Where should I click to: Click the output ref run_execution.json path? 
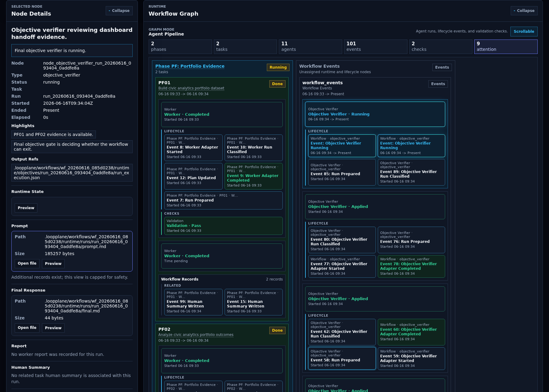pyautogui.click(x=72, y=173)
